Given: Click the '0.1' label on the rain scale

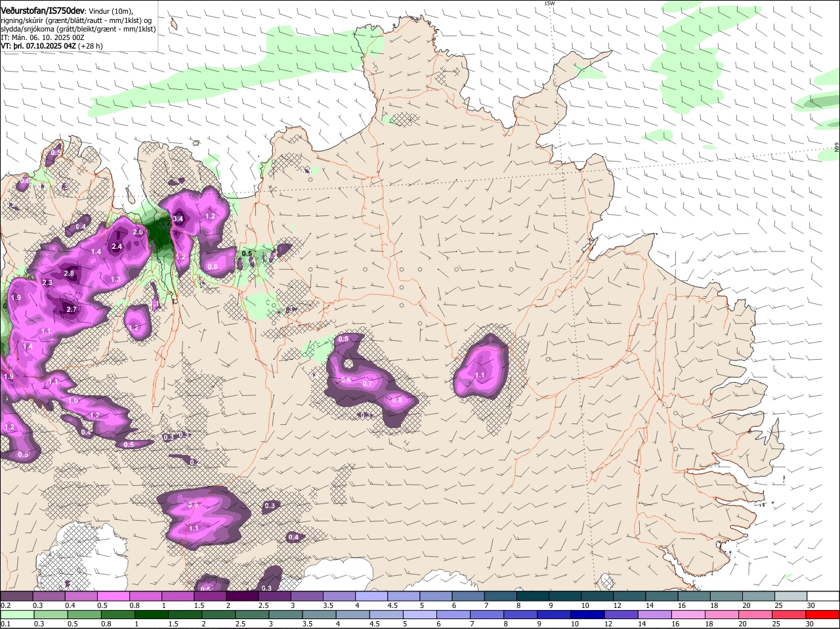Looking at the screenshot, I should pyautogui.click(x=5, y=624).
